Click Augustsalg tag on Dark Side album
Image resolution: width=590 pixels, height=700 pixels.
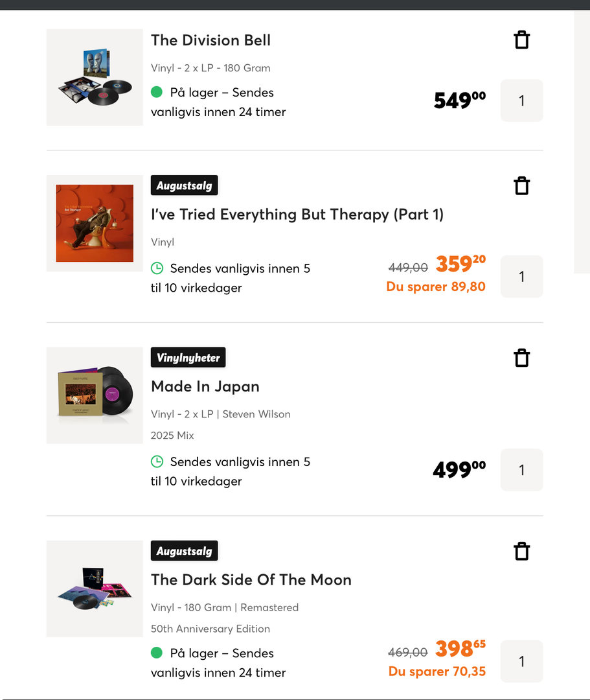tap(184, 551)
